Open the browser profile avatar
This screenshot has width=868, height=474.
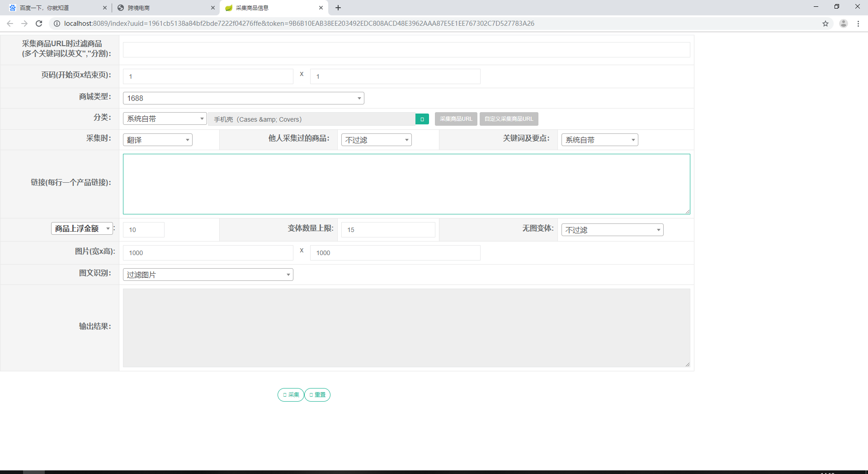[x=844, y=24]
